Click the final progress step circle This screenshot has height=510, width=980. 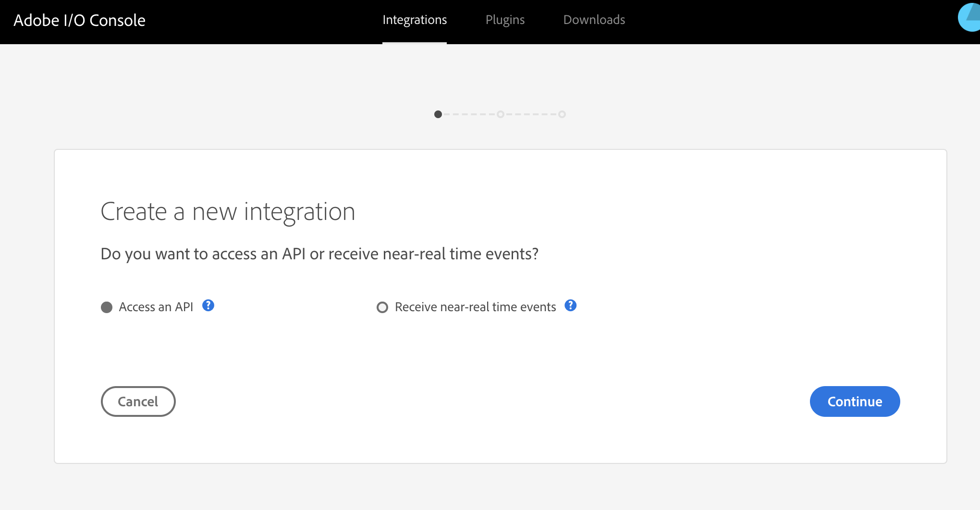pos(562,114)
